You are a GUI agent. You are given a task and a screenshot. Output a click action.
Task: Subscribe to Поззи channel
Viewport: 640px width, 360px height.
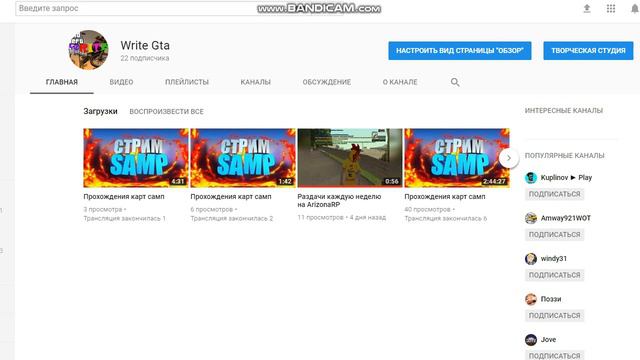tap(554, 315)
